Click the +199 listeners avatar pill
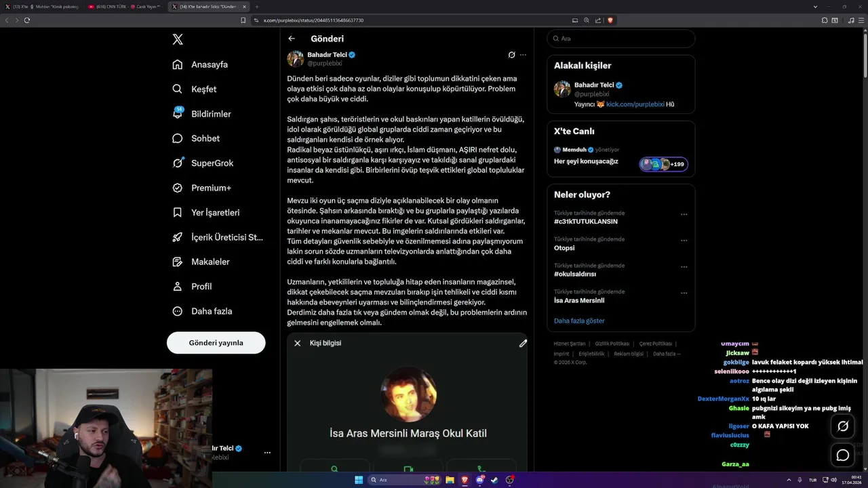 pos(663,164)
